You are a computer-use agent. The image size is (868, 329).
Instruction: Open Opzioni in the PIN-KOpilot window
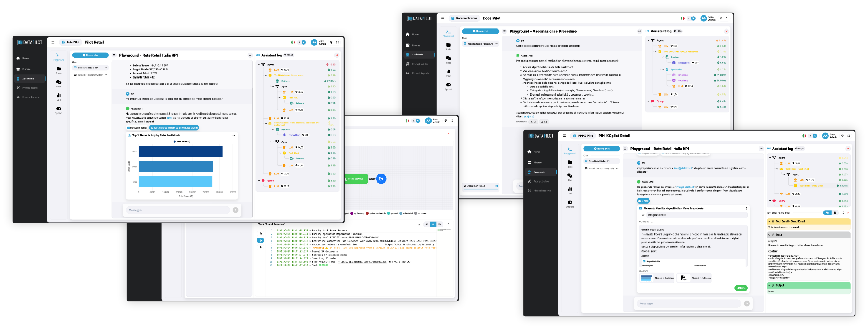point(570,204)
